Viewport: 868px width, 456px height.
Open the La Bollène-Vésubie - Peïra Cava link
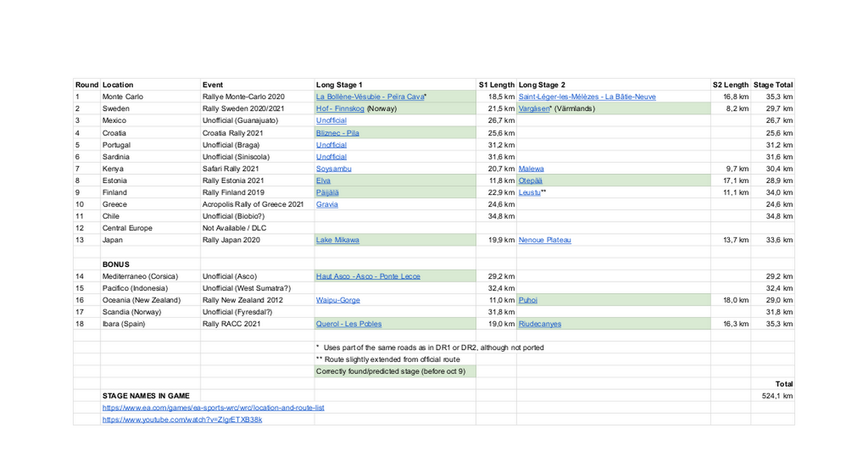tap(370, 96)
